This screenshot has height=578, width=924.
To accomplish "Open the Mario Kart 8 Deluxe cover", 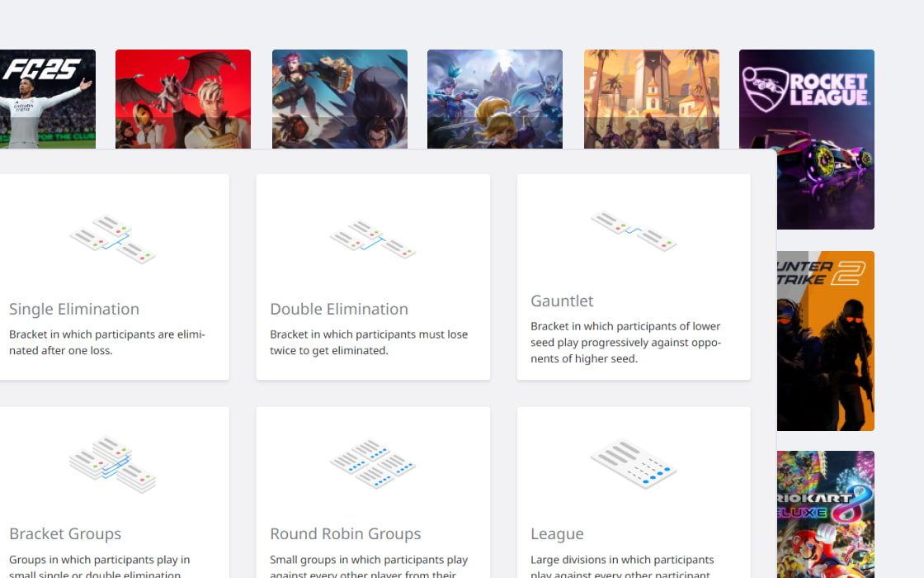I will point(825,514).
